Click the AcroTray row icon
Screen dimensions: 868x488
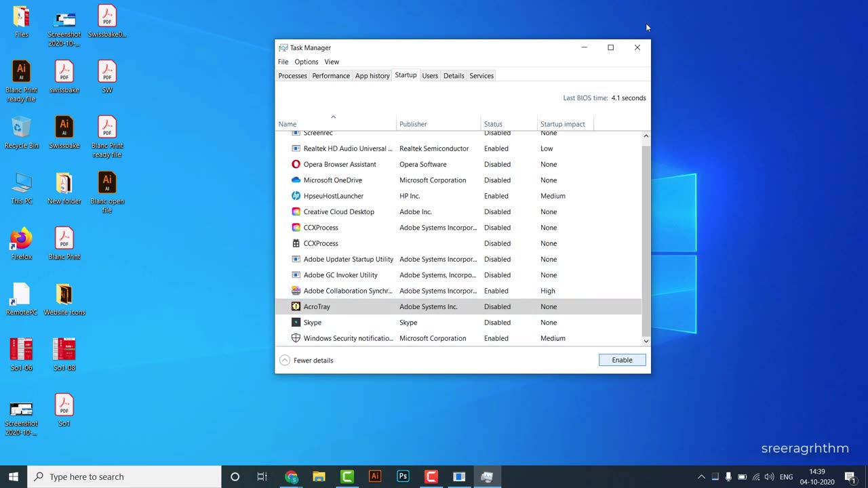(296, 306)
